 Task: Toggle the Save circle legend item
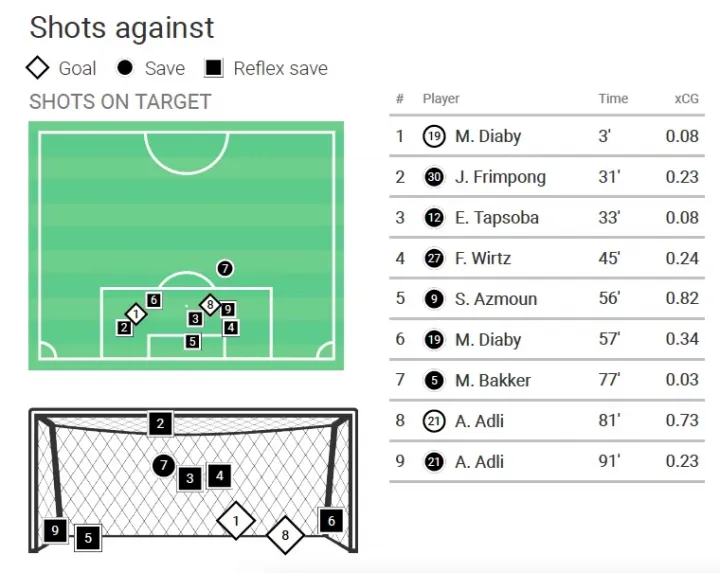click(150, 68)
